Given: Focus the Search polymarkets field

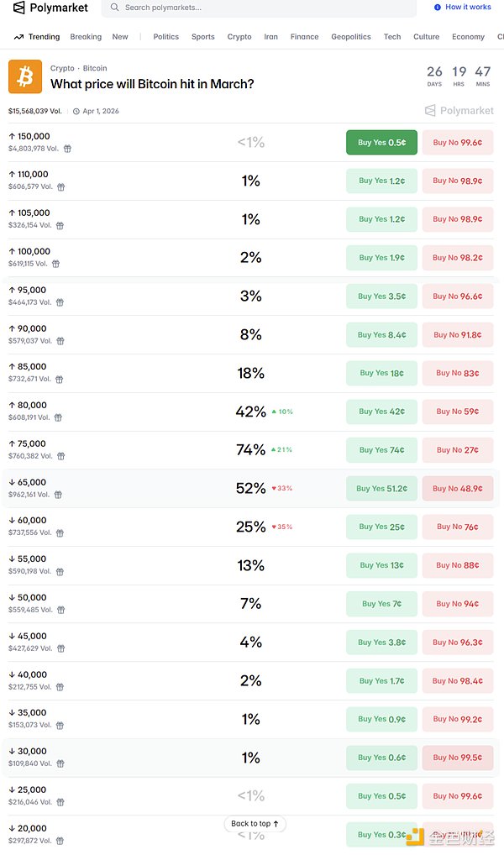Looking at the screenshot, I should pos(260,8).
